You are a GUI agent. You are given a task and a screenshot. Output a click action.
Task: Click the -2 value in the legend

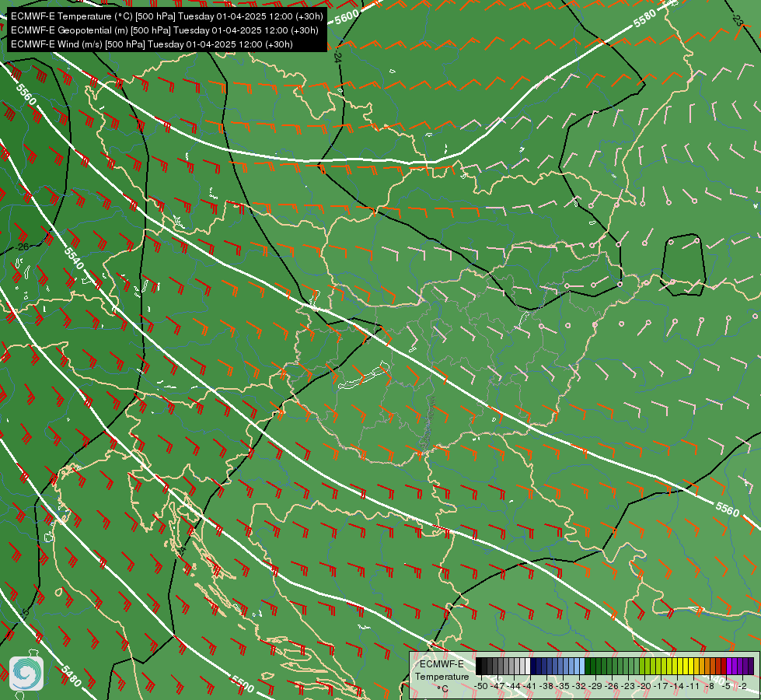pyautogui.click(x=742, y=686)
